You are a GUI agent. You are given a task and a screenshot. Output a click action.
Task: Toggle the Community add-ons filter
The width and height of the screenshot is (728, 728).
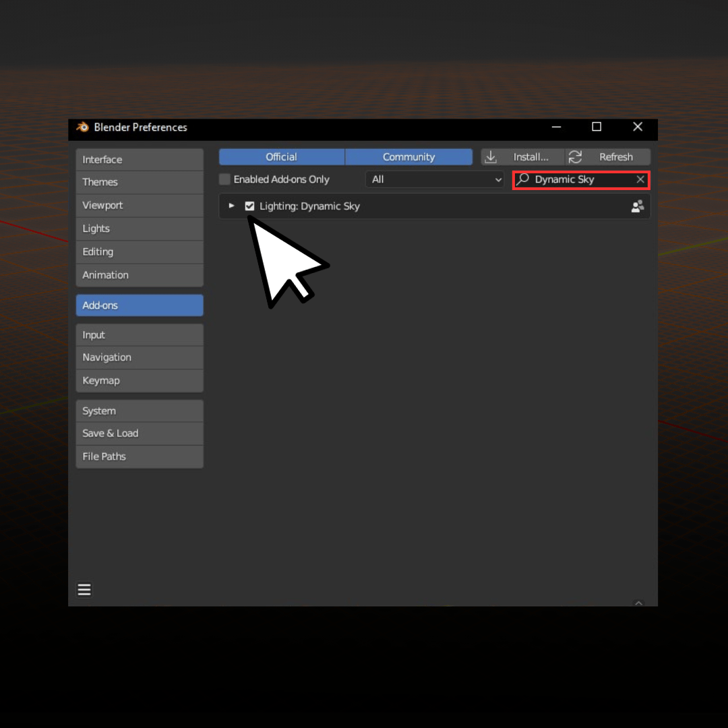point(408,157)
